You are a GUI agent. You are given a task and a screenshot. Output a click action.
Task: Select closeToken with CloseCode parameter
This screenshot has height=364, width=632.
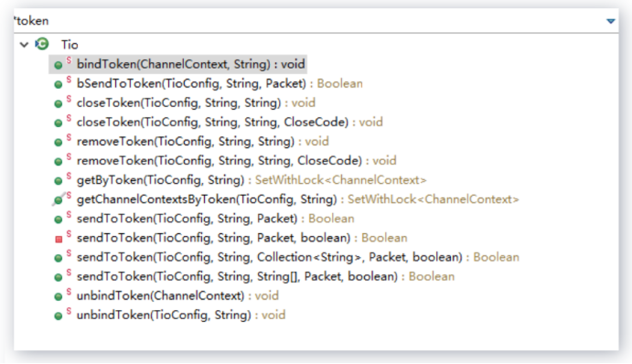pyautogui.click(x=230, y=123)
